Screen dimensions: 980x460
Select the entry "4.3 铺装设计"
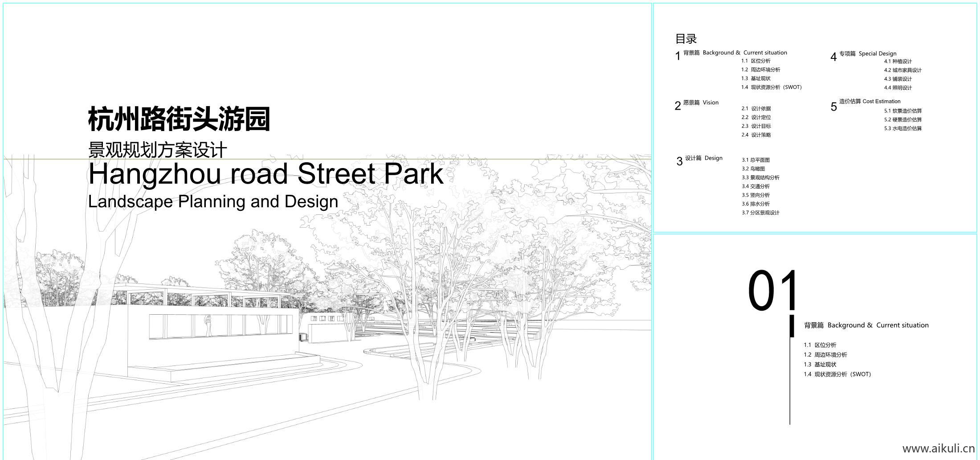pos(898,79)
